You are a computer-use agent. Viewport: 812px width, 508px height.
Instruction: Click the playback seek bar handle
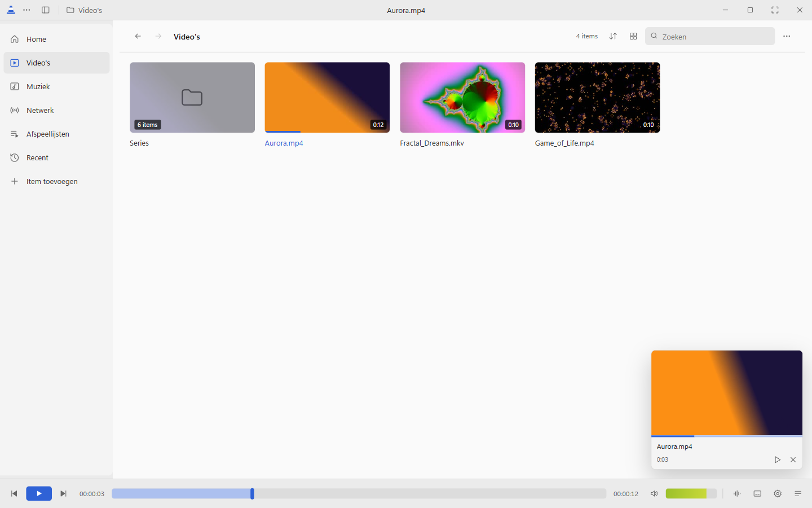pos(252,494)
